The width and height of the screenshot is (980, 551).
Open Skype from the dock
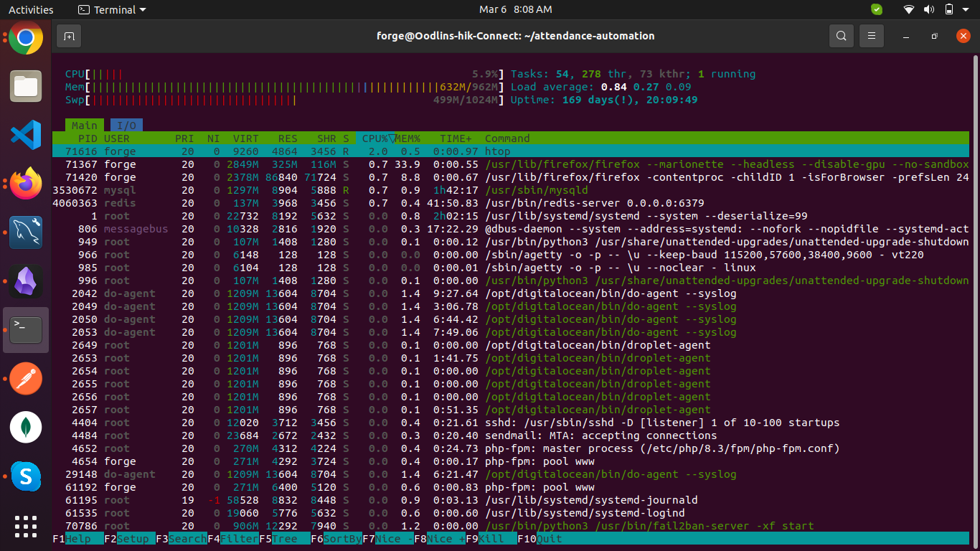point(26,476)
